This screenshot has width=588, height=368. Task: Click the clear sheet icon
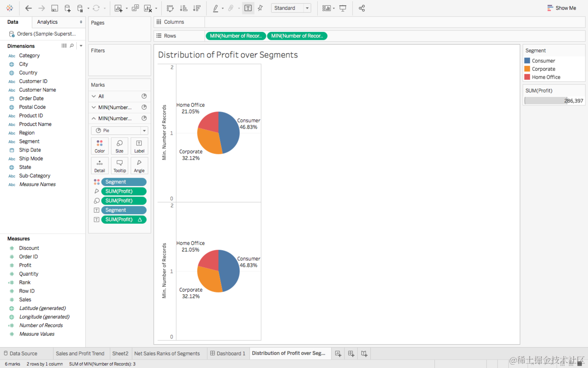click(148, 8)
